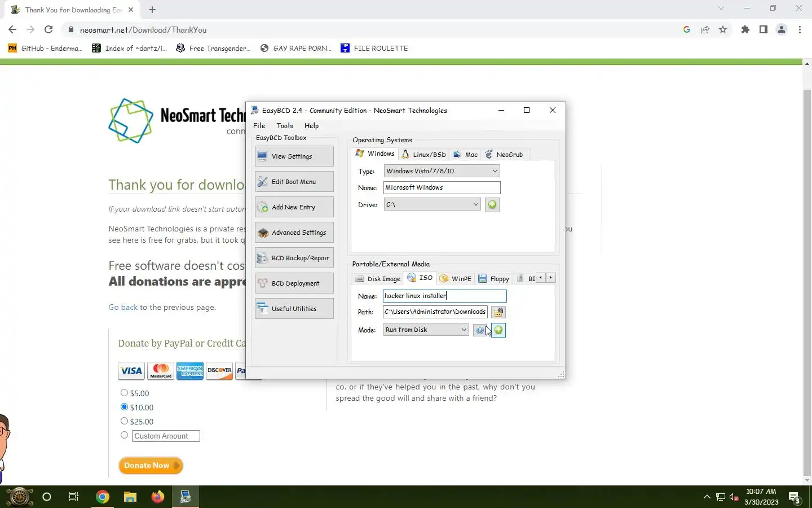Switch to the Floppy tab
The image size is (812, 508).
[x=494, y=279]
